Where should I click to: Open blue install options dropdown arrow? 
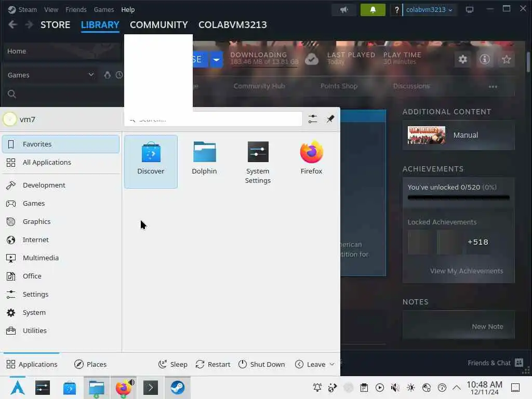coord(216,60)
